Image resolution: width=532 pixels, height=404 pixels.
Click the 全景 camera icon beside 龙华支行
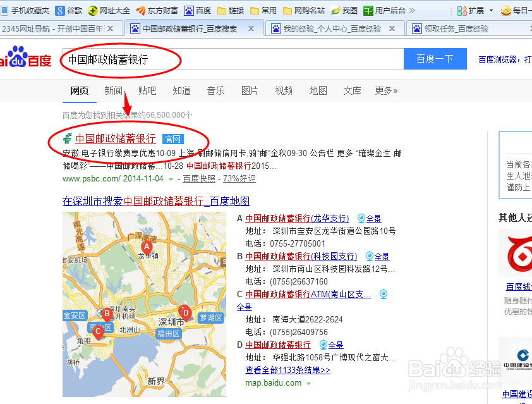pos(361,217)
